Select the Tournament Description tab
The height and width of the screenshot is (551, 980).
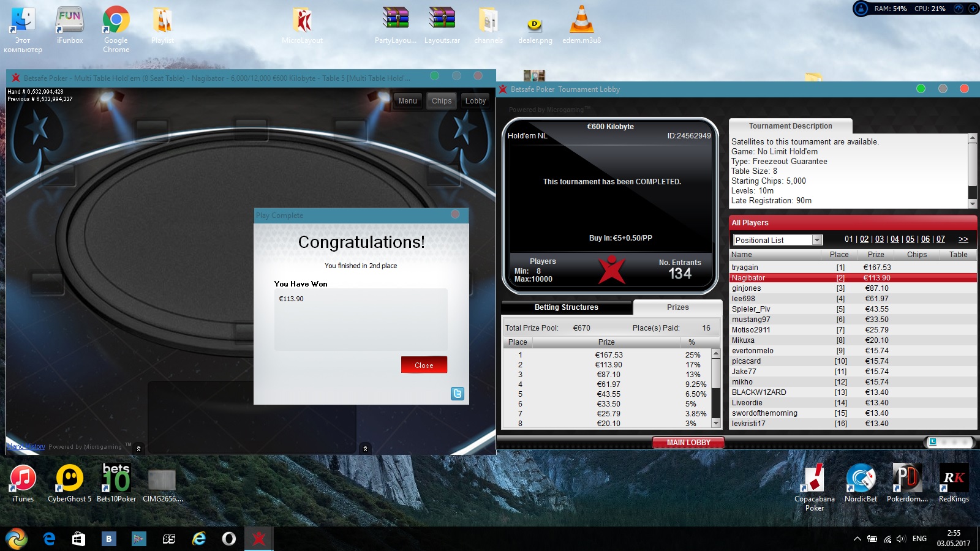click(790, 126)
